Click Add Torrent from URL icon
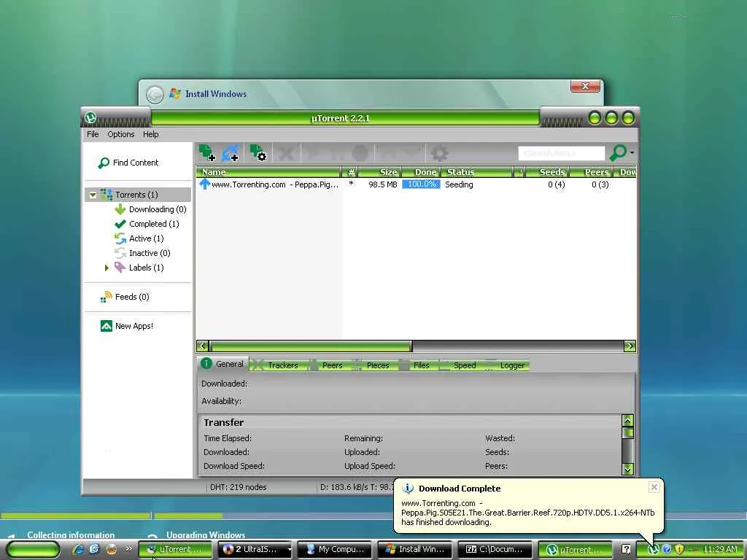Image resolution: width=747 pixels, height=560 pixels. click(230, 153)
